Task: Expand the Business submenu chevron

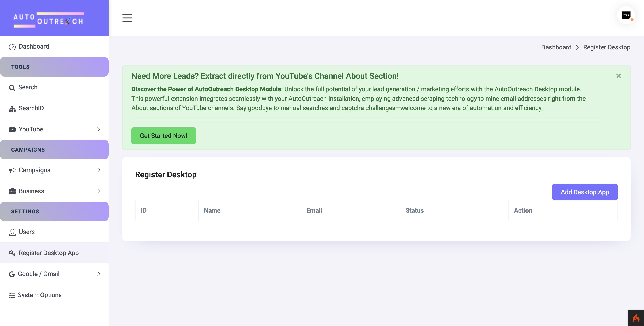Action: pos(98,191)
